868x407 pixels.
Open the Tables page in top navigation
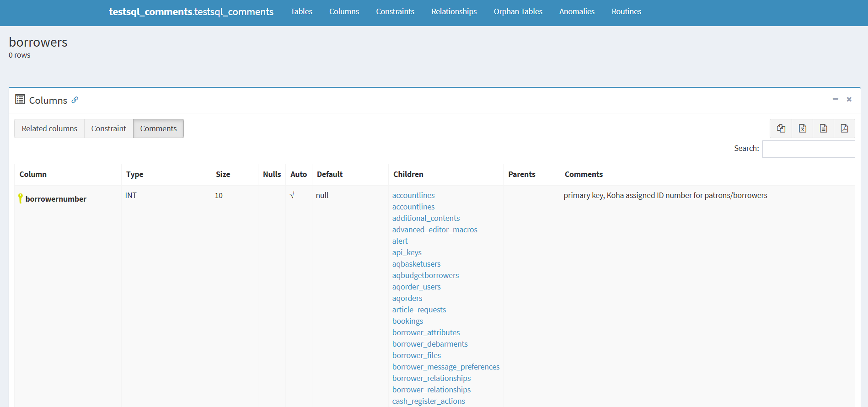coord(301,11)
